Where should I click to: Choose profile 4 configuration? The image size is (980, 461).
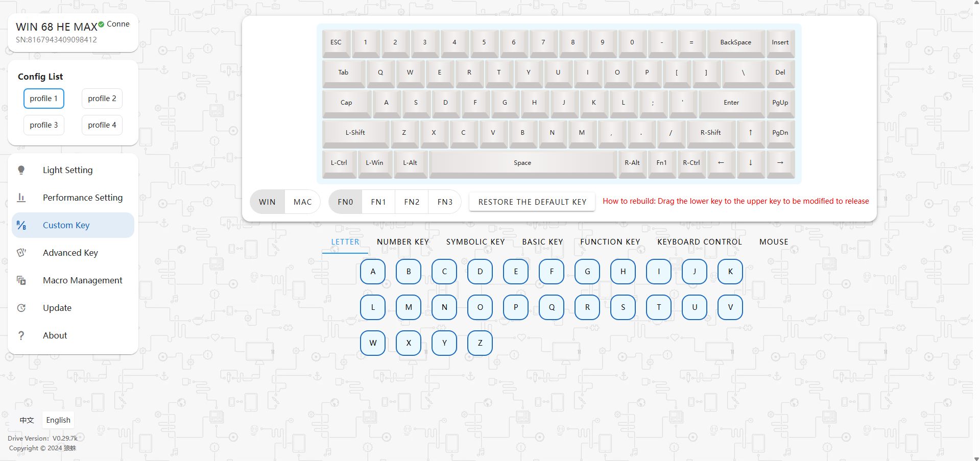[102, 125]
